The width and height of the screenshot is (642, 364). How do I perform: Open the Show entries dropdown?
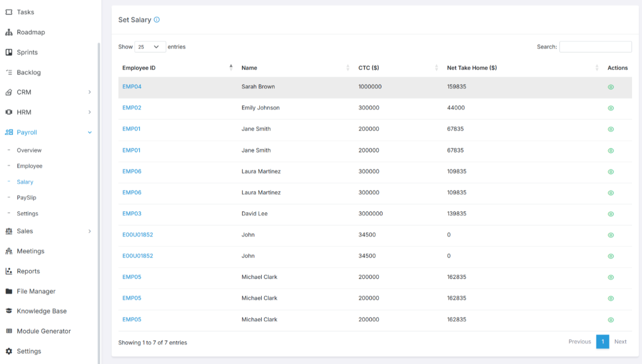[x=150, y=47]
